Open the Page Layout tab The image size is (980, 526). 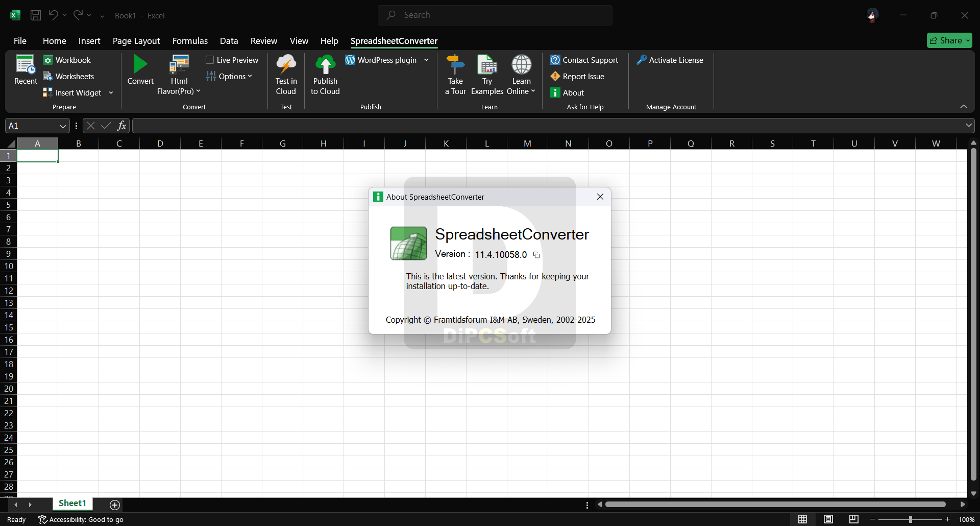tap(136, 41)
